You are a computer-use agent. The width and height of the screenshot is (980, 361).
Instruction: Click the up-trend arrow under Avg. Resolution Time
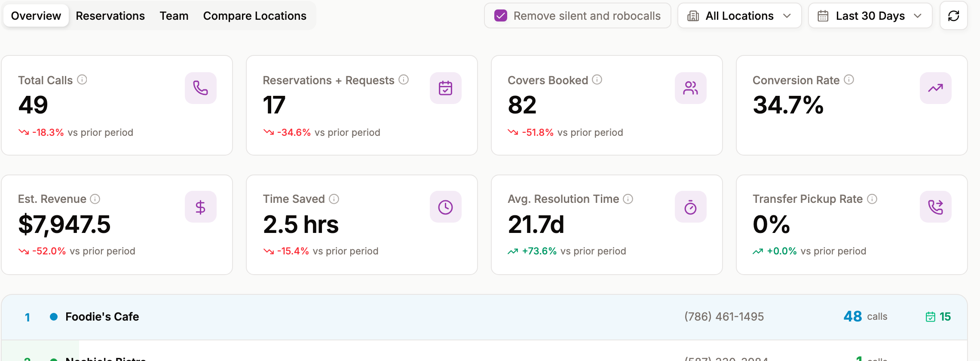[x=513, y=251]
